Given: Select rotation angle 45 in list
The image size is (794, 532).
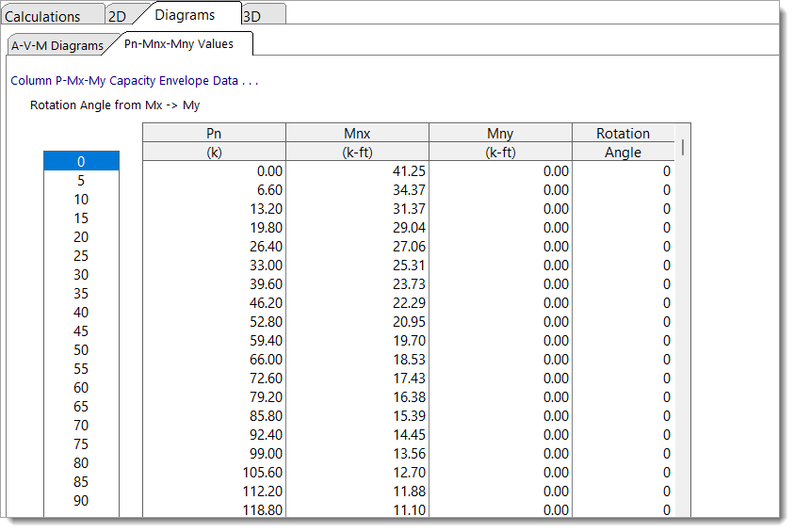Looking at the screenshot, I should 81,330.
